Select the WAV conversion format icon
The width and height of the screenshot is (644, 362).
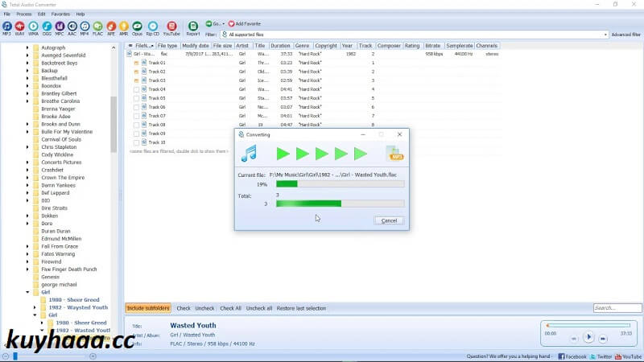click(19, 28)
